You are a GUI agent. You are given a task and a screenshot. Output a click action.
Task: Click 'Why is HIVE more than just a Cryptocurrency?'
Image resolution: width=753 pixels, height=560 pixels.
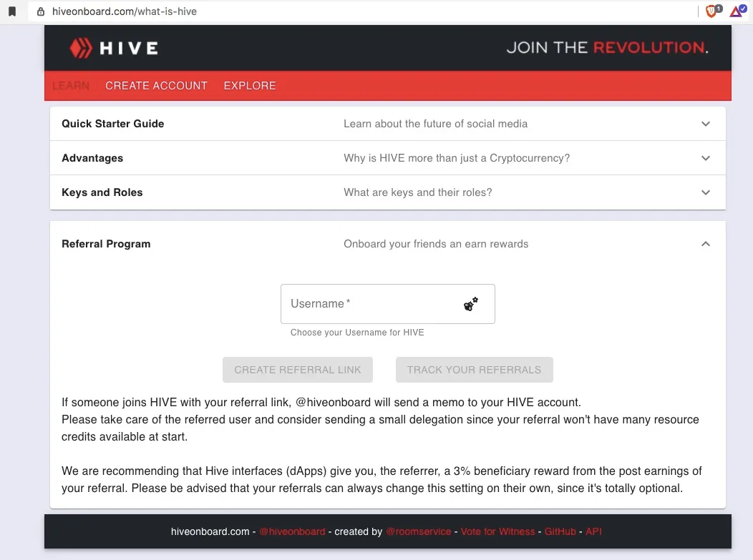(456, 158)
